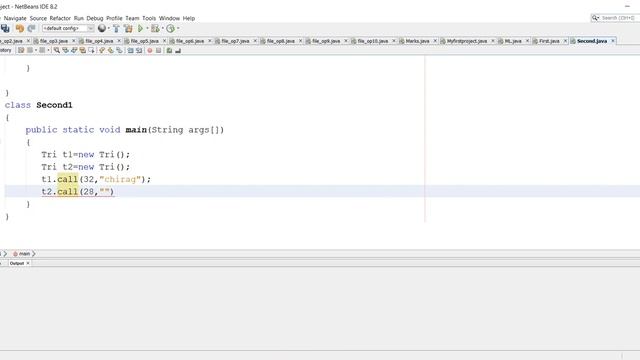Click the Save All toolbar icon

[x=5, y=29]
